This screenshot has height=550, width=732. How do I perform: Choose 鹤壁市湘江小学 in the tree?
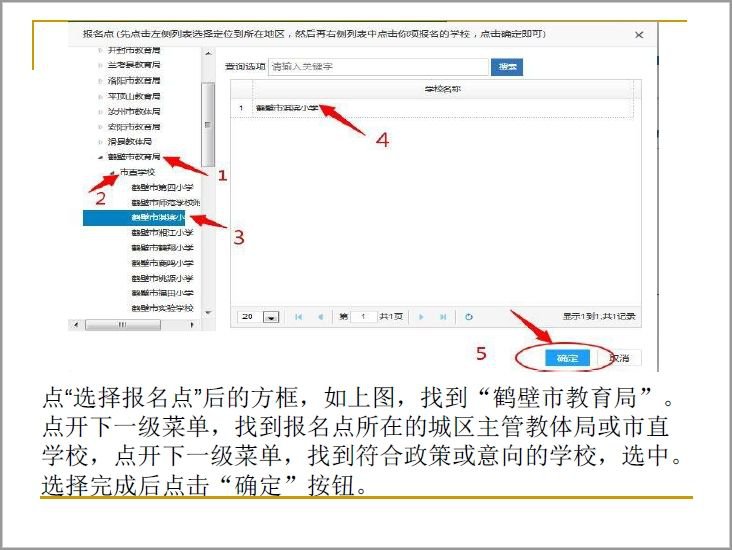click(x=162, y=233)
